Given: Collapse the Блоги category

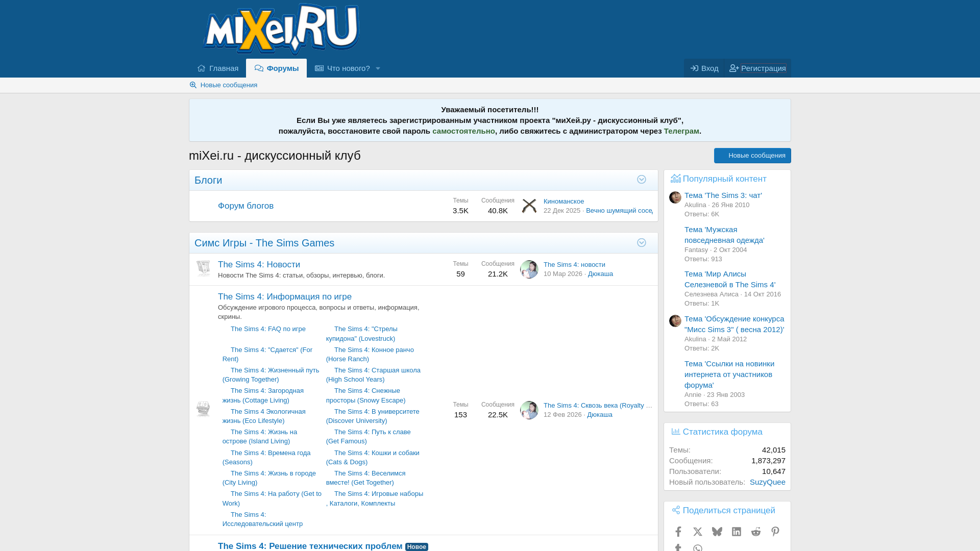Looking at the screenshot, I should (x=642, y=180).
